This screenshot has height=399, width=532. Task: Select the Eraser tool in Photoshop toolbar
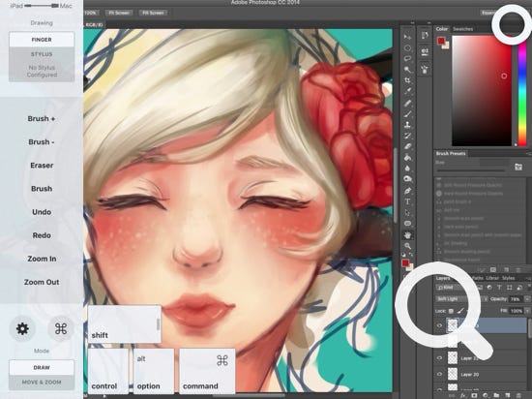407,146
